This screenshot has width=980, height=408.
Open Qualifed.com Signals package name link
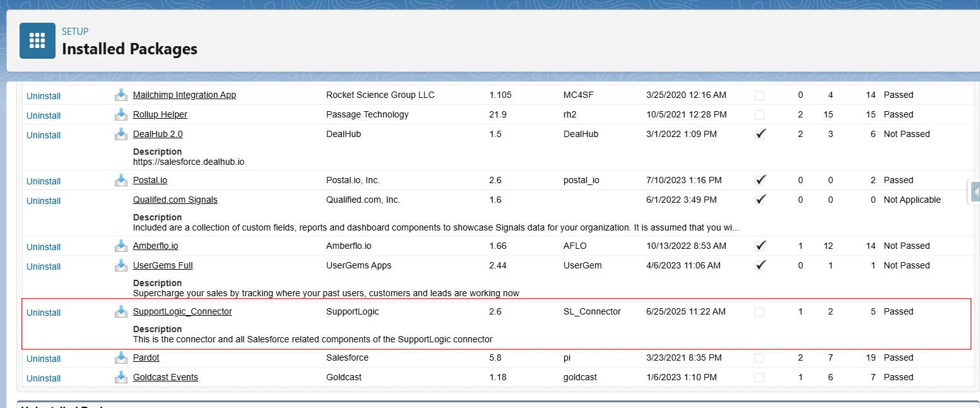(175, 200)
